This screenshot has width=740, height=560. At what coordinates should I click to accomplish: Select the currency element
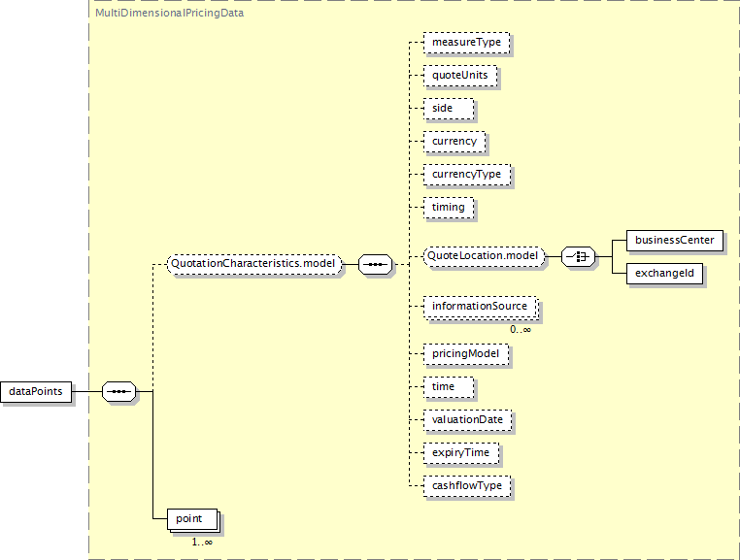454,142
